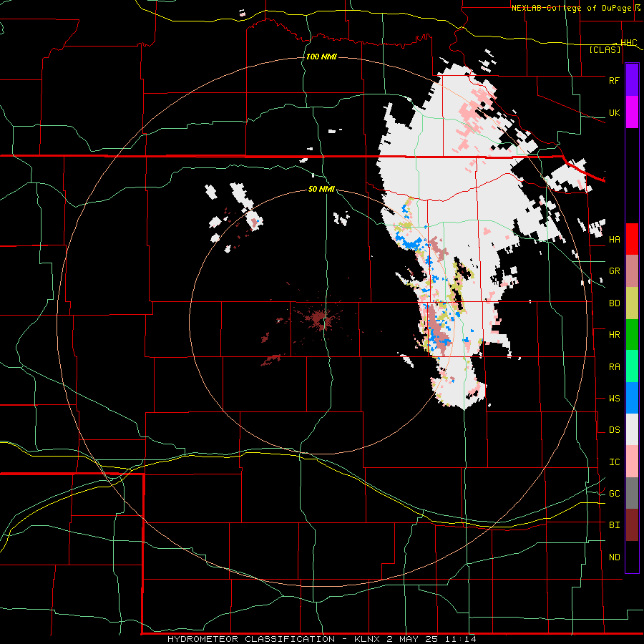Pick the DS white legend swatch
The width and height of the screenshot is (644, 644).
[632, 429]
